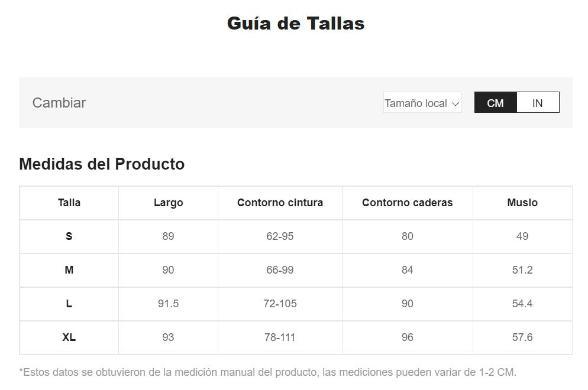The width and height of the screenshot is (588, 390).
Task: Switch units to IN
Action: point(538,102)
